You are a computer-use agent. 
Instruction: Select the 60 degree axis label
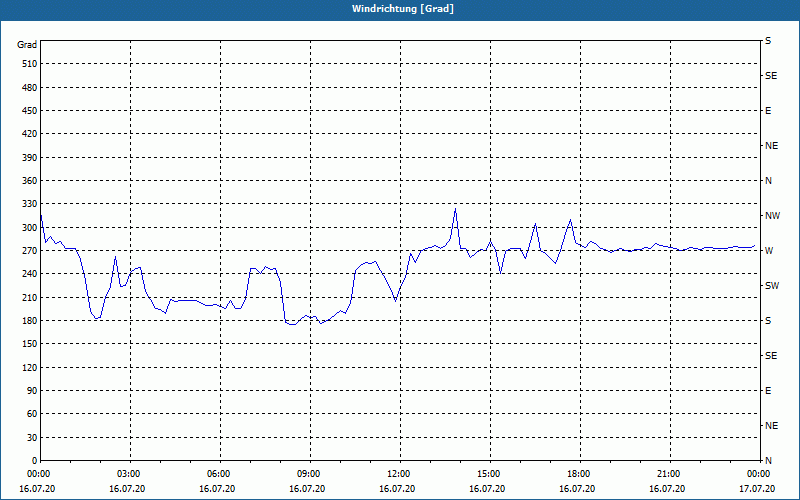[32, 414]
